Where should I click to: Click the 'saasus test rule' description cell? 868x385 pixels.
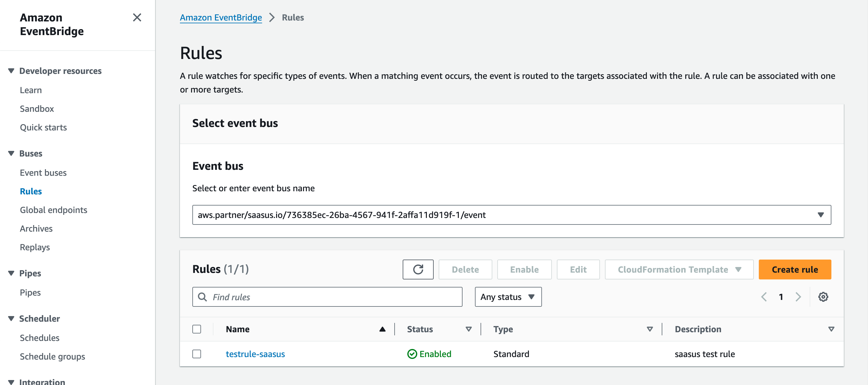point(705,354)
